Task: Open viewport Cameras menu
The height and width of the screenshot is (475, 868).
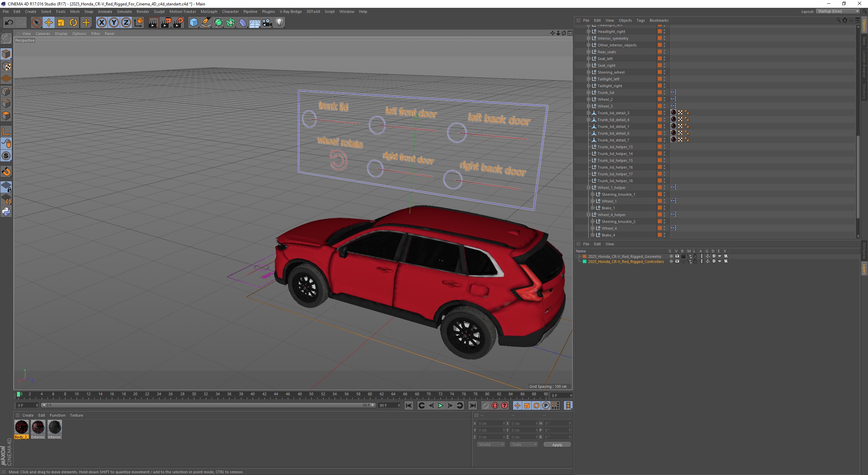Action: [x=43, y=34]
